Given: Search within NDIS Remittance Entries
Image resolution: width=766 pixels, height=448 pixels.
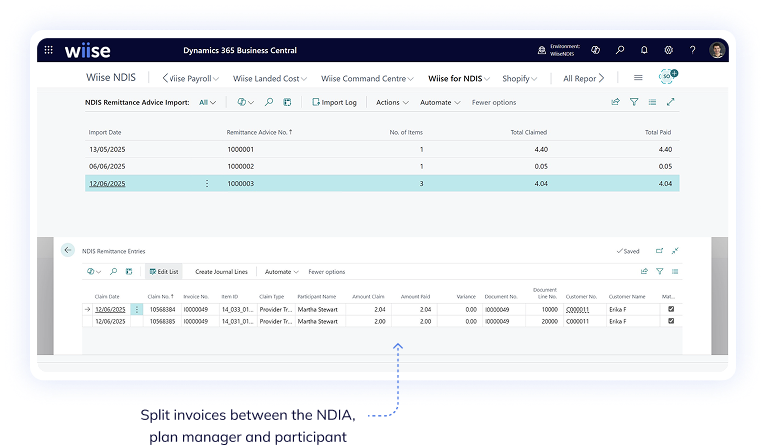Looking at the screenshot, I should [x=113, y=271].
